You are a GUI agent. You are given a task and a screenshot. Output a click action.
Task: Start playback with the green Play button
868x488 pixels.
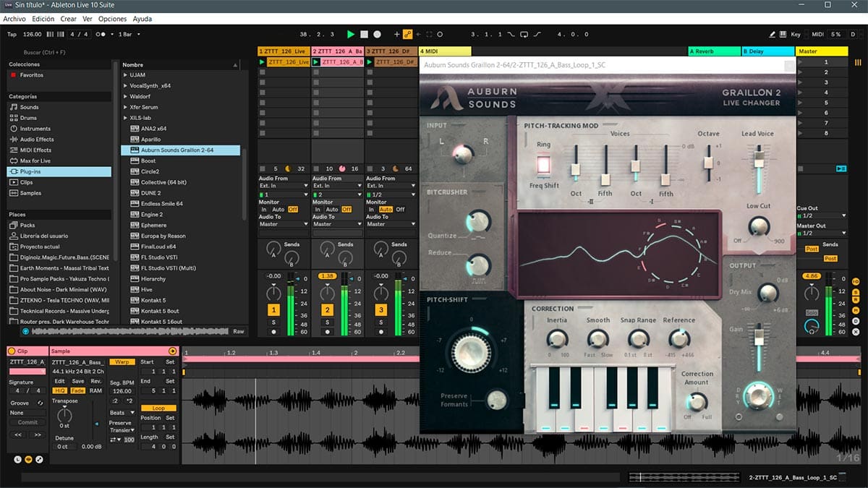click(351, 34)
